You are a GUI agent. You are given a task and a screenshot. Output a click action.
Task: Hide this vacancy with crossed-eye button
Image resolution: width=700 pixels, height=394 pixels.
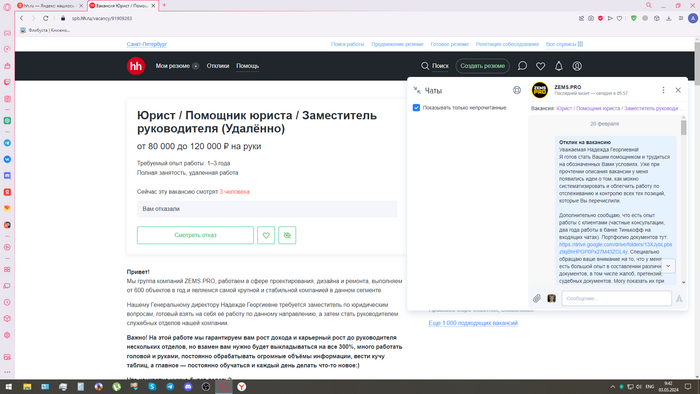(x=287, y=235)
